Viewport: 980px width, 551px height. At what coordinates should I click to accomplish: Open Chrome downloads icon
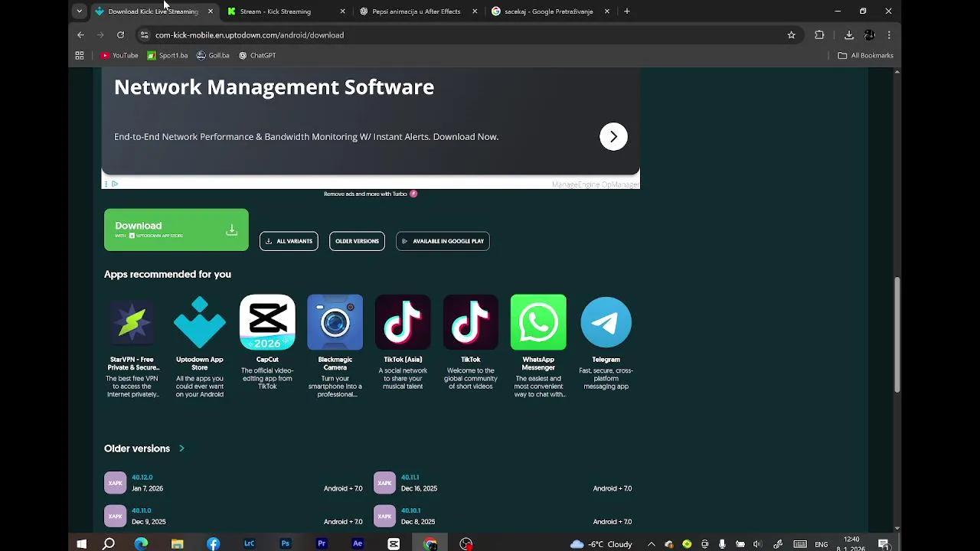click(849, 35)
